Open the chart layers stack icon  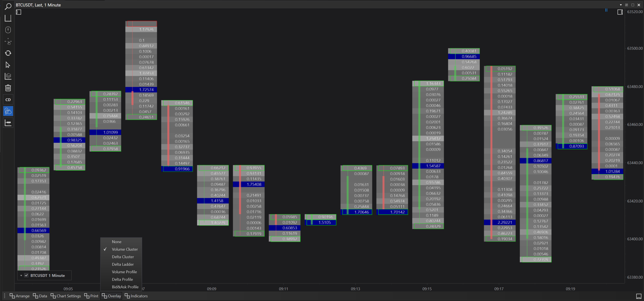pos(8,76)
